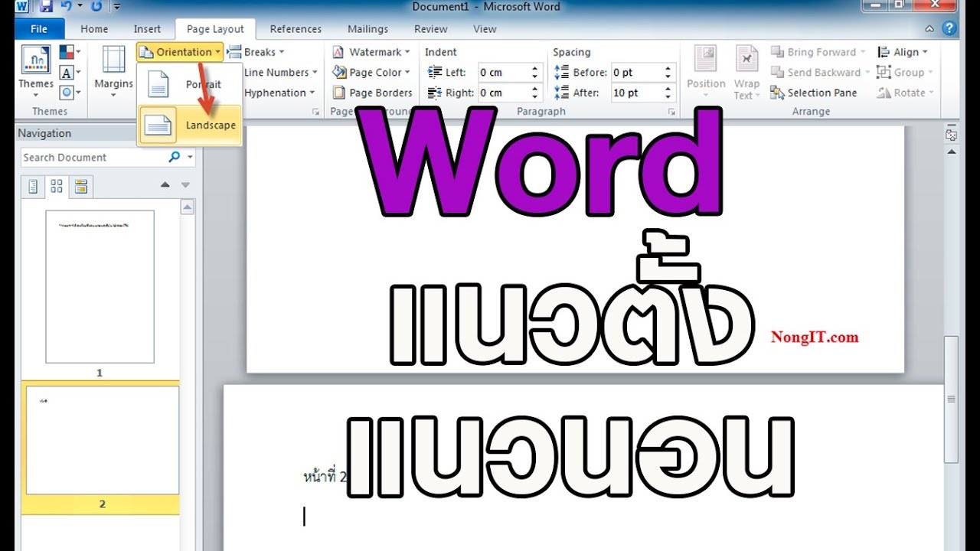Open Word Help question mark icon

(x=950, y=29)
